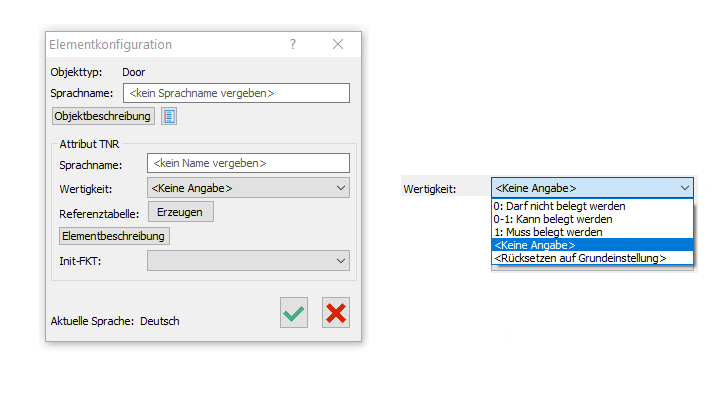Image resolution: width=723 pixels, height=400 pixels.
Task: Choose "0-1: Kann belegt werden" option
Action: [x=552, y=219]
